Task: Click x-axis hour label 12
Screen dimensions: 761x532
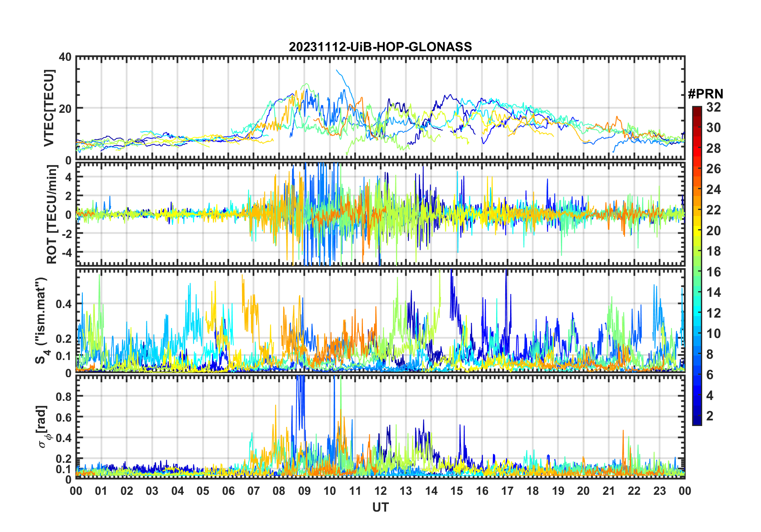Action: (x=380, y=491)
